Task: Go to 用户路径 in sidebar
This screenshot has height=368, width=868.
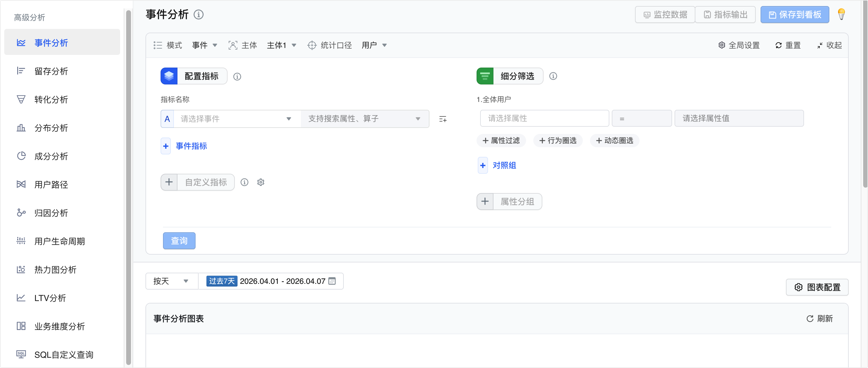Action: coord(51,185)
